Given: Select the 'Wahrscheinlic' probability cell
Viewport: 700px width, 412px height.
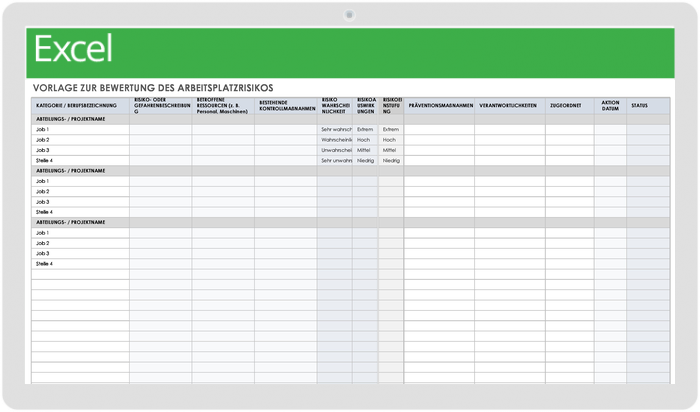Looking at the screenshot, I should coord(335,140).
